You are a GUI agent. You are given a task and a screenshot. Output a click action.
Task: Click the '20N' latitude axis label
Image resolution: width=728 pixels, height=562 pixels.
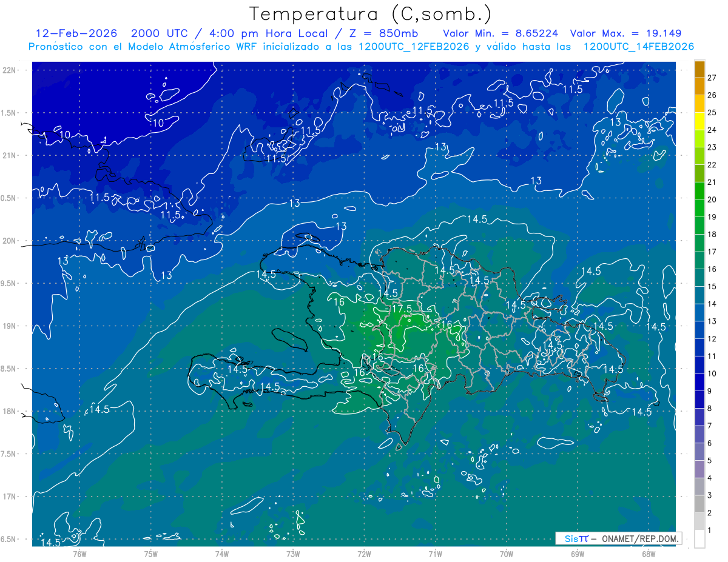click(x=10, y=241)
